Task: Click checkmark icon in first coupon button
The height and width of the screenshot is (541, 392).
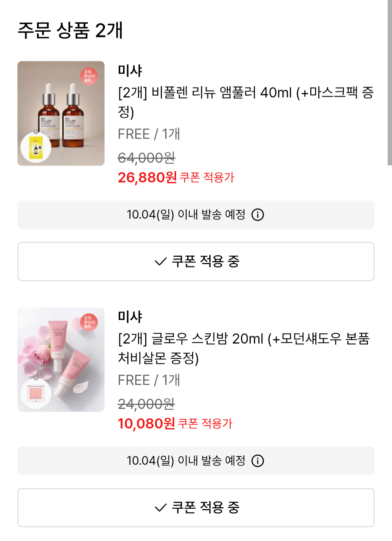Action: pyautogui.click(x=160, y=261)
